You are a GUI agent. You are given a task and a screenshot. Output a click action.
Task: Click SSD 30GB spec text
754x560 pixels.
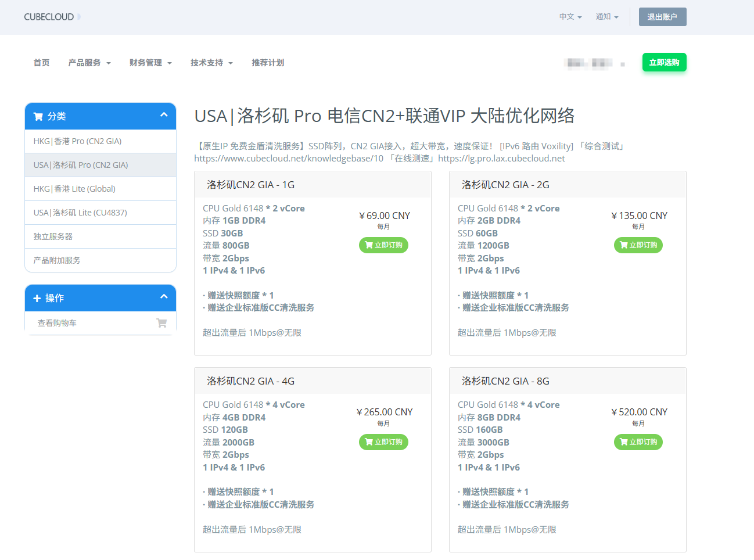[223, 234]
